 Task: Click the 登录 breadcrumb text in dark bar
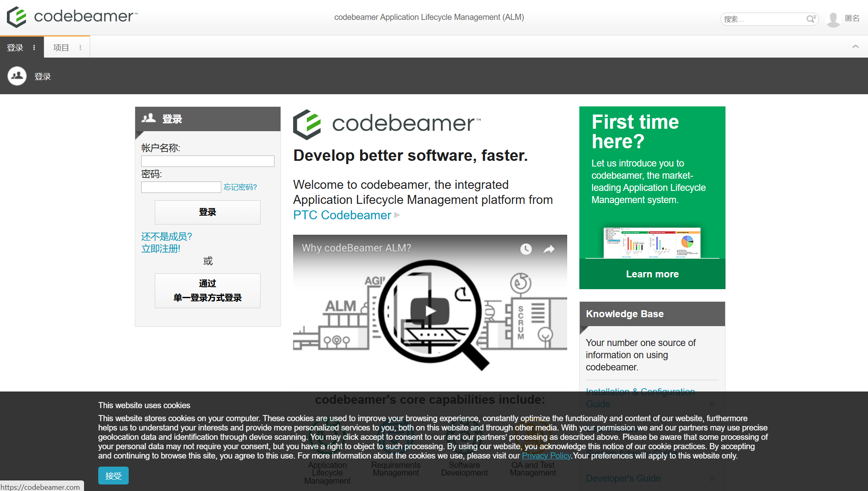click(43, 76)
